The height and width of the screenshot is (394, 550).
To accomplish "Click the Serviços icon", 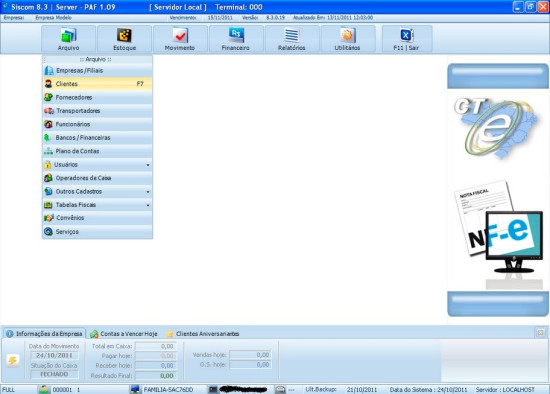I will [48, 232].
